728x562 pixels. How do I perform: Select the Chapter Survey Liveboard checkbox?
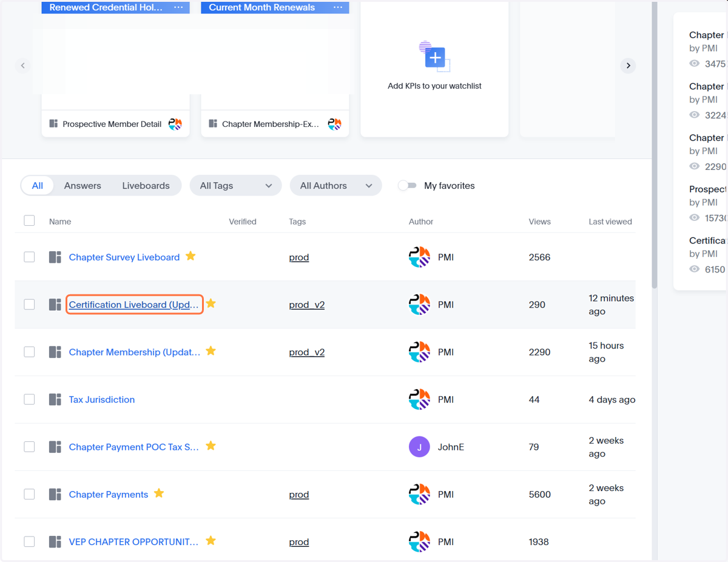(29, 257)
